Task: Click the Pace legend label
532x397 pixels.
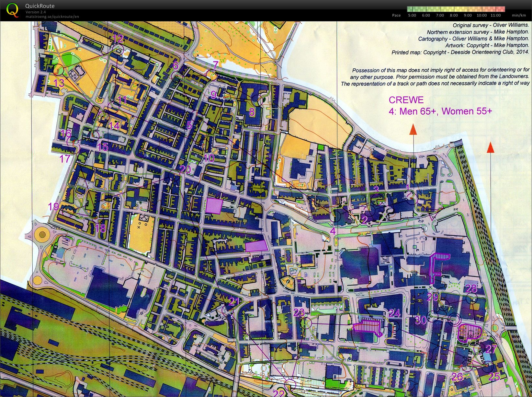Action: [x=396, y=15]
